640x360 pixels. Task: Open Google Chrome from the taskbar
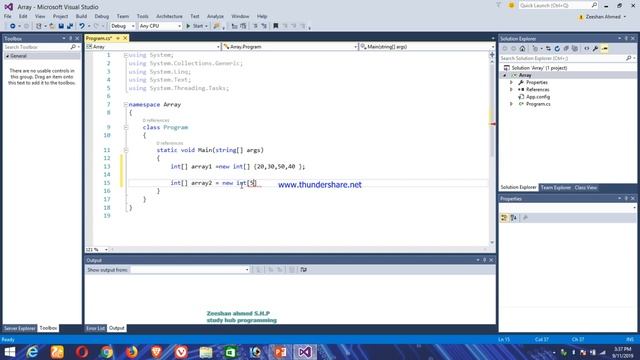click(107, 352)
